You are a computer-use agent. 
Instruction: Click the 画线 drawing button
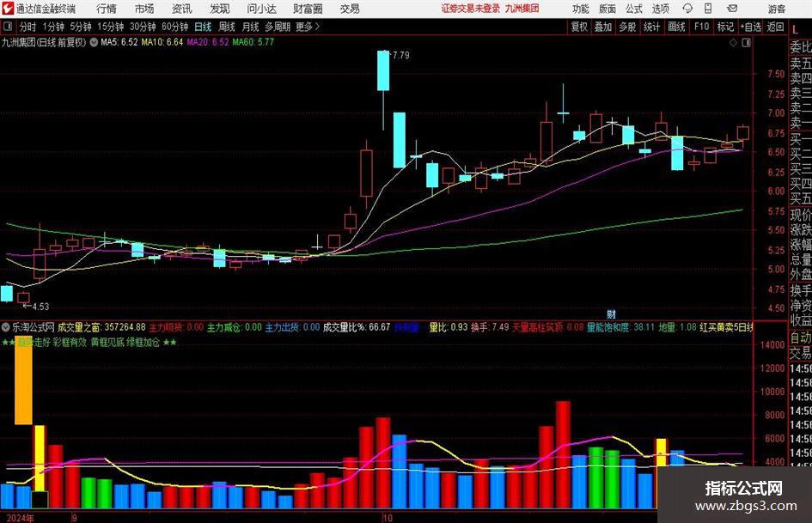point(676,27)
